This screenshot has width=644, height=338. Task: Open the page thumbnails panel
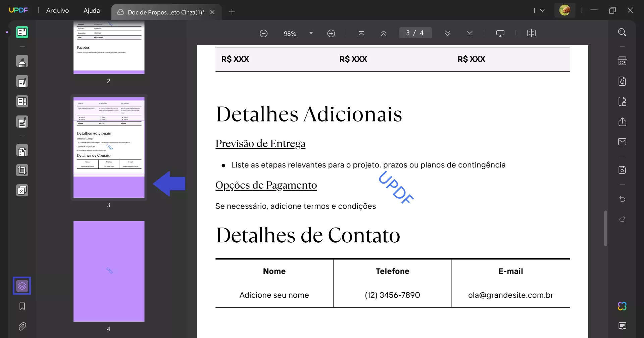tap(22, 286)
